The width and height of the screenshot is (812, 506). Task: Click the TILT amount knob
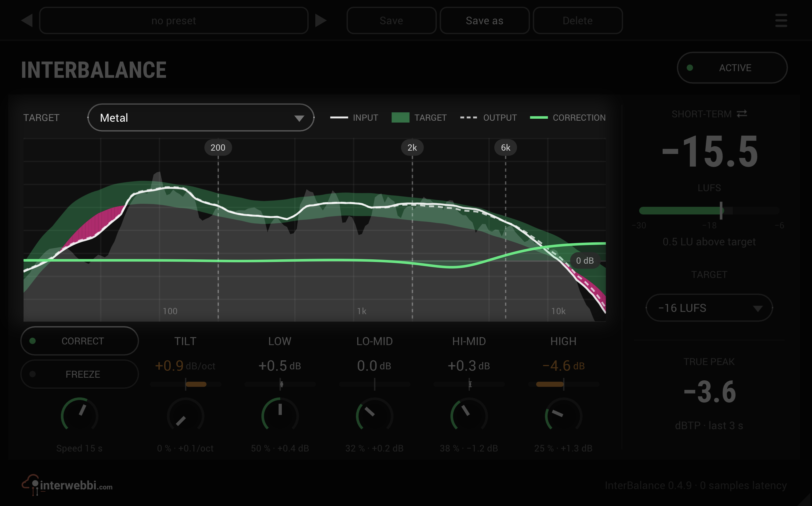[186, 416]
